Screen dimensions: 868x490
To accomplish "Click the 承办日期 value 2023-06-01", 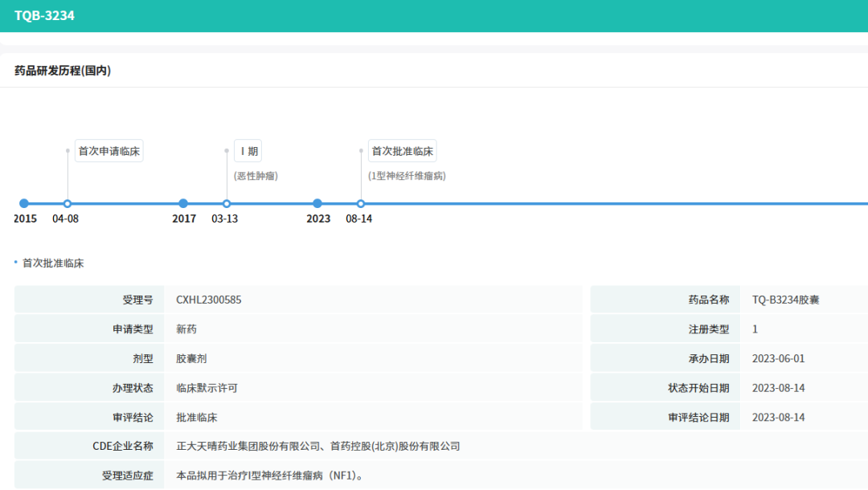I will coord(778,358).
